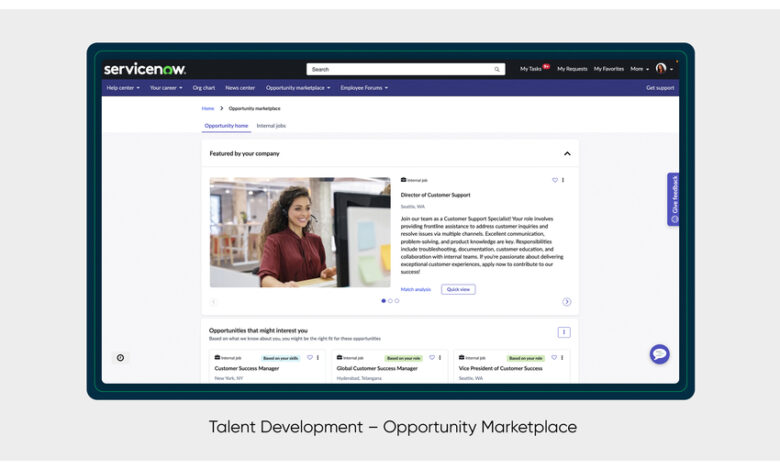Favorite the Global Customer Success Manager card
The width and height of the screenshot is (780, 470).
(432, 358)
